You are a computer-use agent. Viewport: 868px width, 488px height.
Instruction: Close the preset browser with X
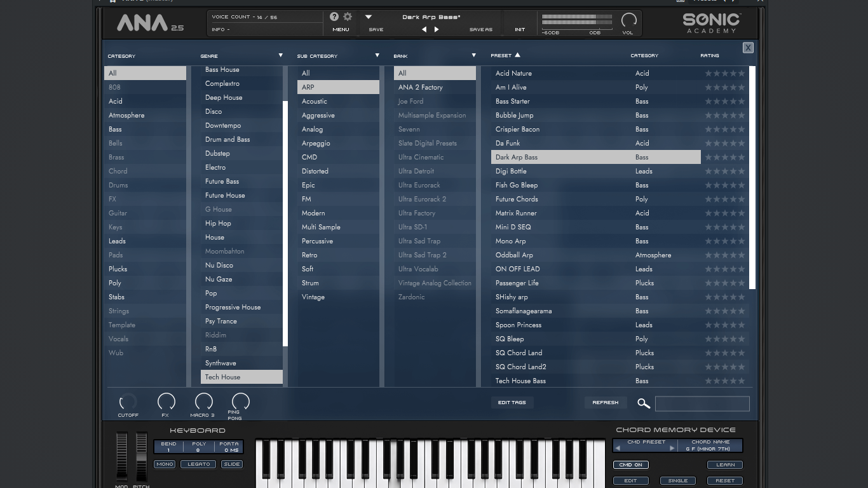pyautogui.click(x=748, y=48)
